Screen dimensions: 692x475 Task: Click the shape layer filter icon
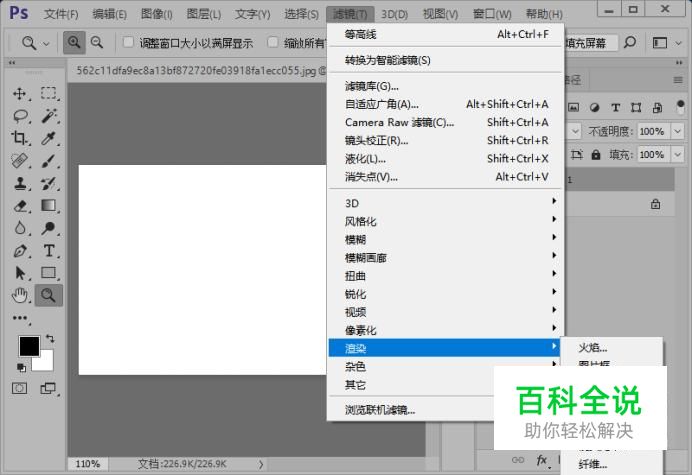(x=636, y=107)
